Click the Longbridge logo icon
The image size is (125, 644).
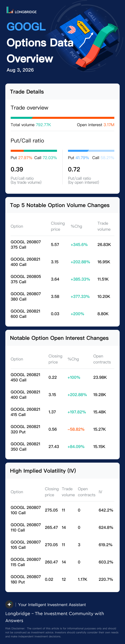pos(10,10)
